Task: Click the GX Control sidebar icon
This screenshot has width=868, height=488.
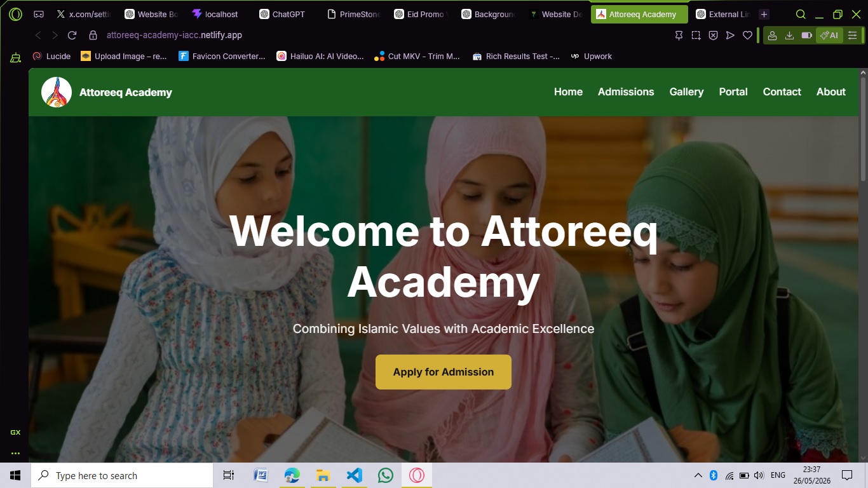Action: click(x=15, y=432)
